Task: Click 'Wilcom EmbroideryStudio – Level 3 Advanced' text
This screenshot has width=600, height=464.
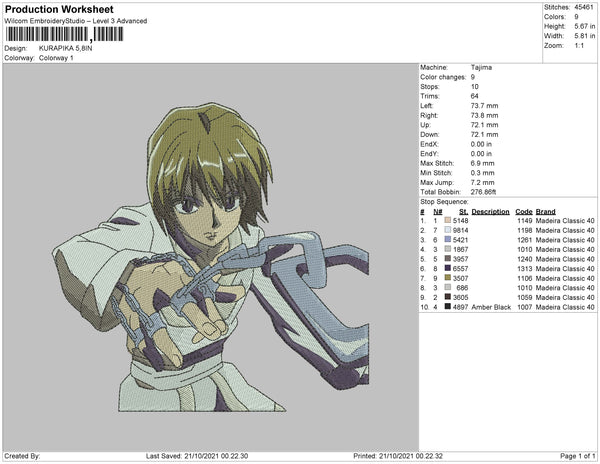Action: [76, 21]
